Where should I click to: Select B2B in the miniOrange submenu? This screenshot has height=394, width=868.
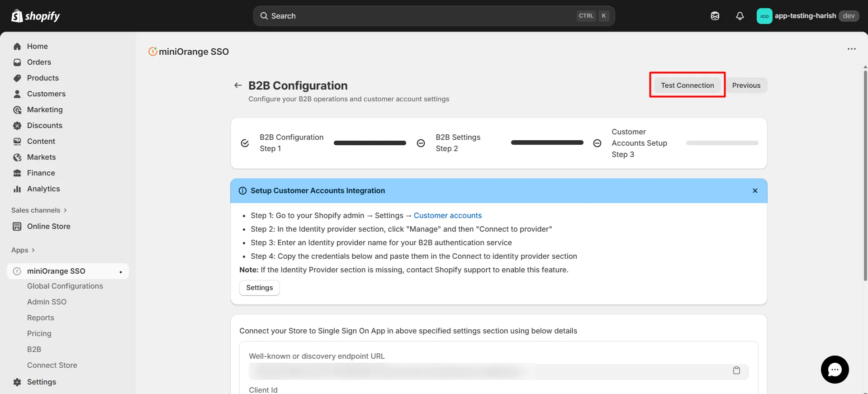pos(33,349)
